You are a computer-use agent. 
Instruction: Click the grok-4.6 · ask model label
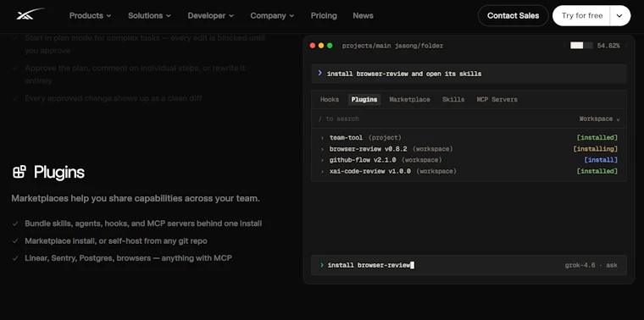click(591, 265)
